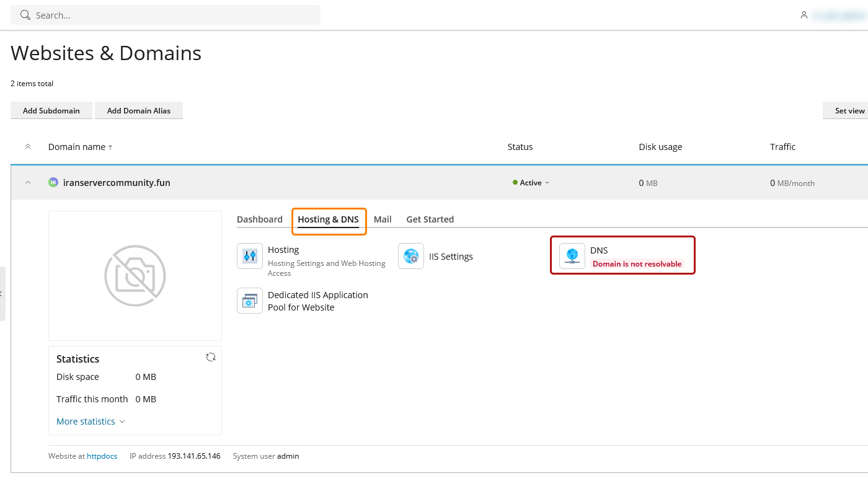
Task: Click the website screenshot placeholder thumbnail
Action: point(135,275)
